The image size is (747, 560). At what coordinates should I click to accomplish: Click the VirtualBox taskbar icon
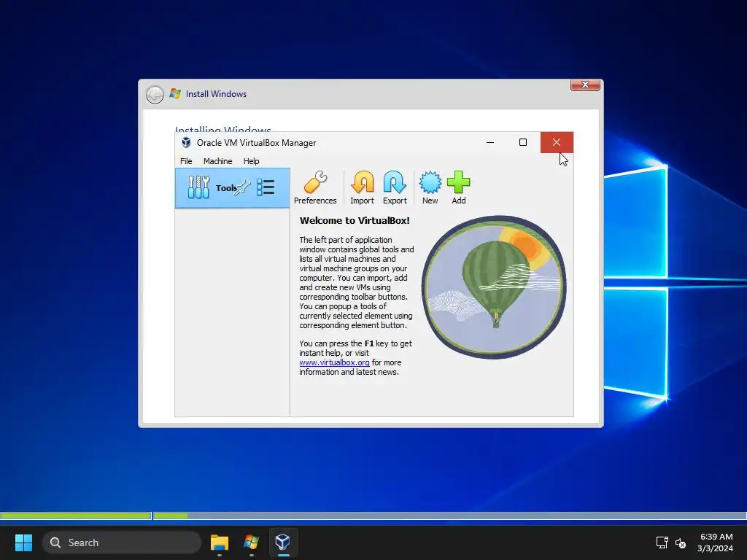[283, 542]
